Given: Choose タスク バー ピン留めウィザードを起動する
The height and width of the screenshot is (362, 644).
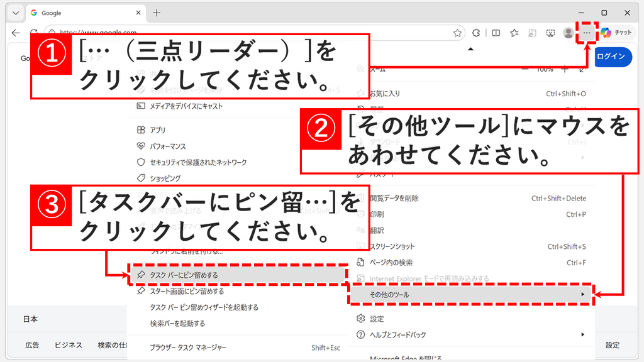Looking at the screenshot, I should pos(238,307).
